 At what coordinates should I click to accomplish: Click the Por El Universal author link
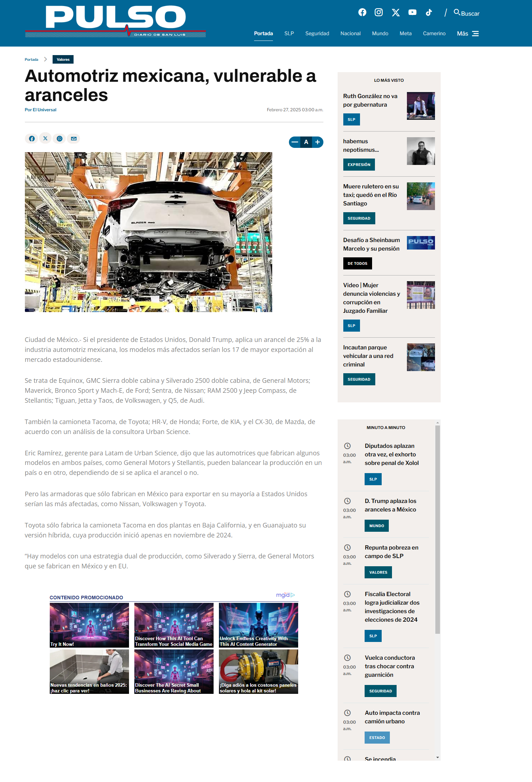click(41, 110)
